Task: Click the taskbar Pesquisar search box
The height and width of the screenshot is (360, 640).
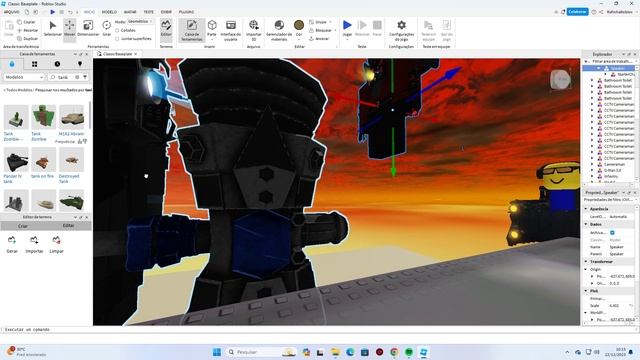Action: click(x=261, y=352)
